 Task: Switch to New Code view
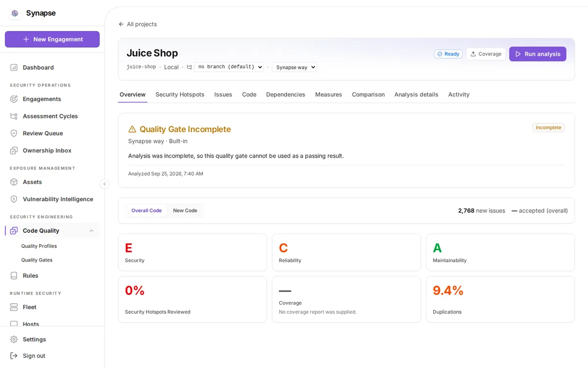[x=185, y=210]
